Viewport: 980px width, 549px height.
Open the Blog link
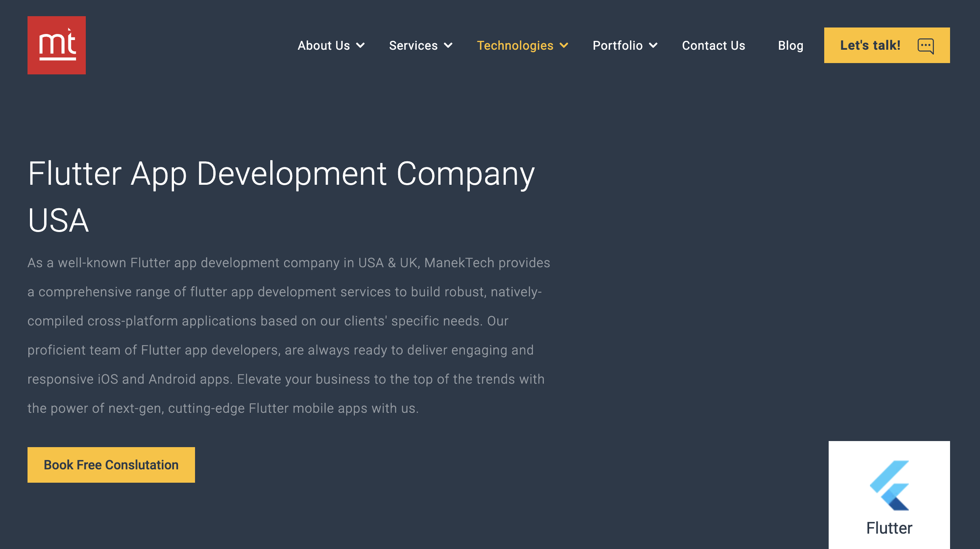790,45
